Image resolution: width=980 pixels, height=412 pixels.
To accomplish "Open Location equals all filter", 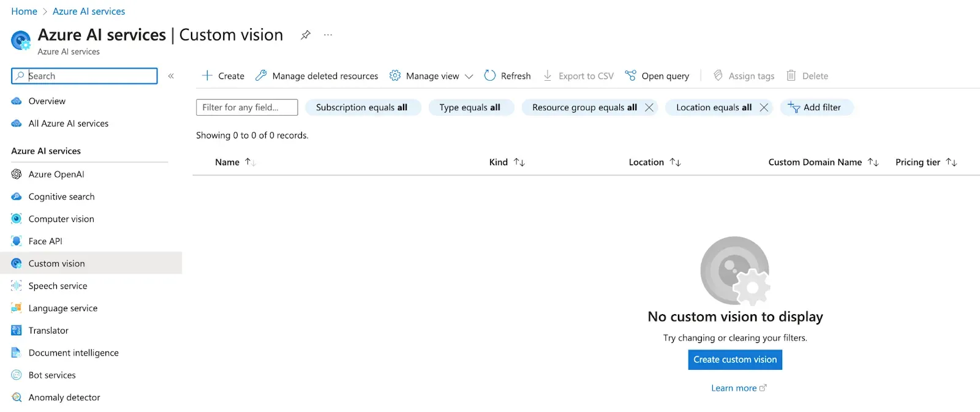I will click(714, 107).
